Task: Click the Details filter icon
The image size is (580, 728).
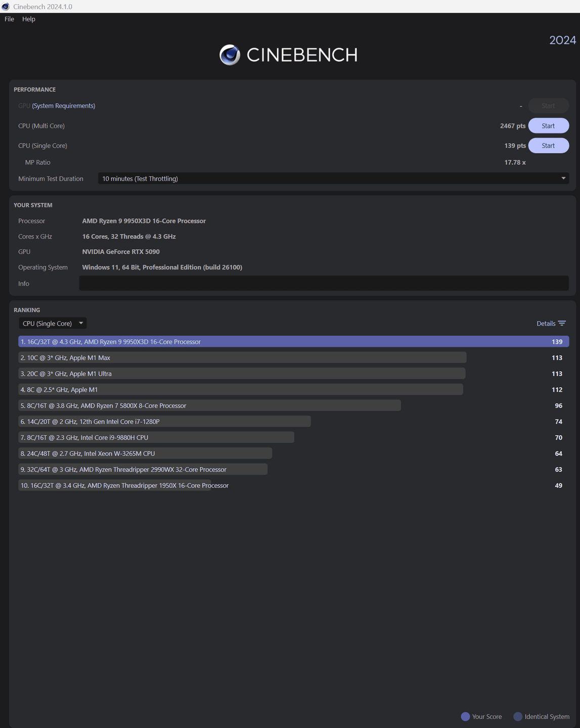Action: 562,324
